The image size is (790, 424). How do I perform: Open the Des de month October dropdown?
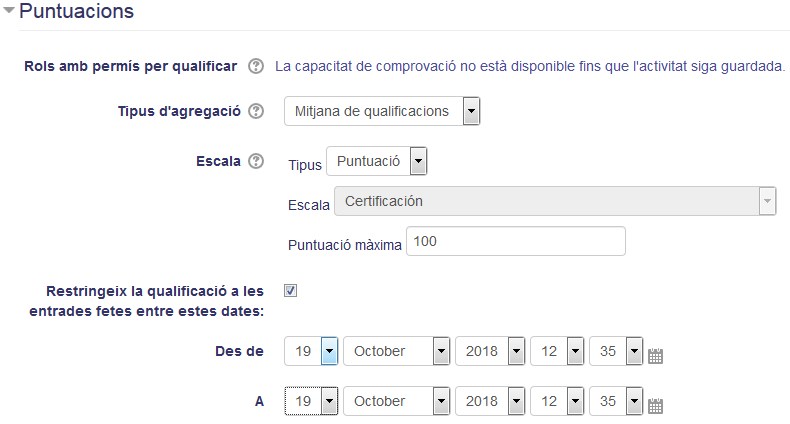[397, 351]
